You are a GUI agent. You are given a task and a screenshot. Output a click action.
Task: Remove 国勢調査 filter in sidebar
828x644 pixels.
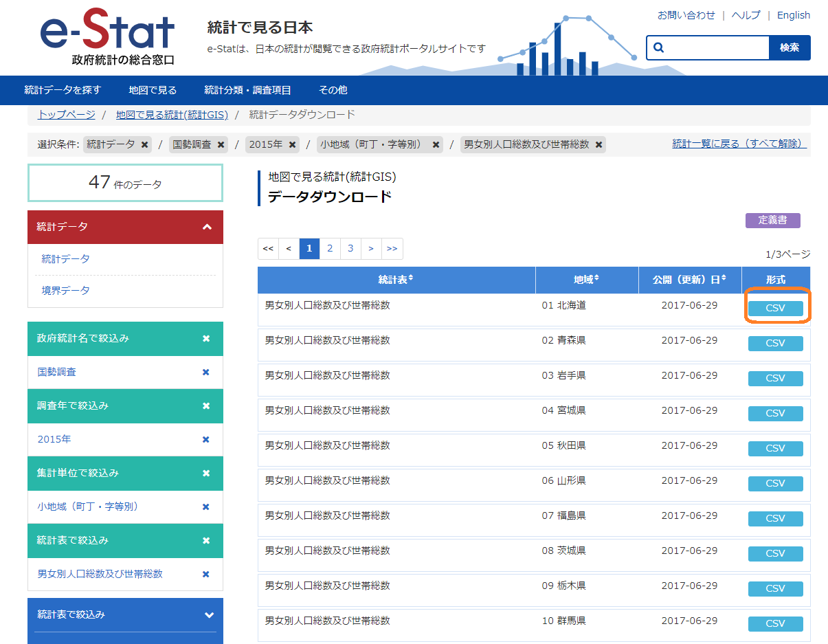click(x=205, y=372)
